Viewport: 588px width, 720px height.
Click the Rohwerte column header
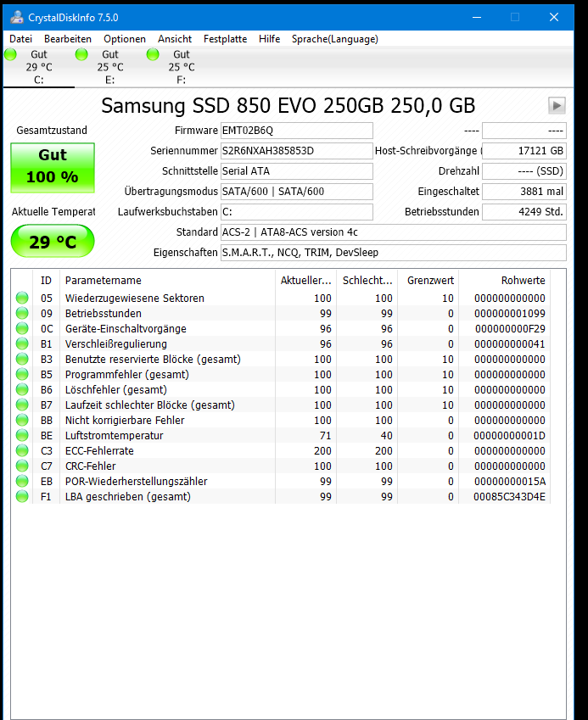[x=504, y=280]
